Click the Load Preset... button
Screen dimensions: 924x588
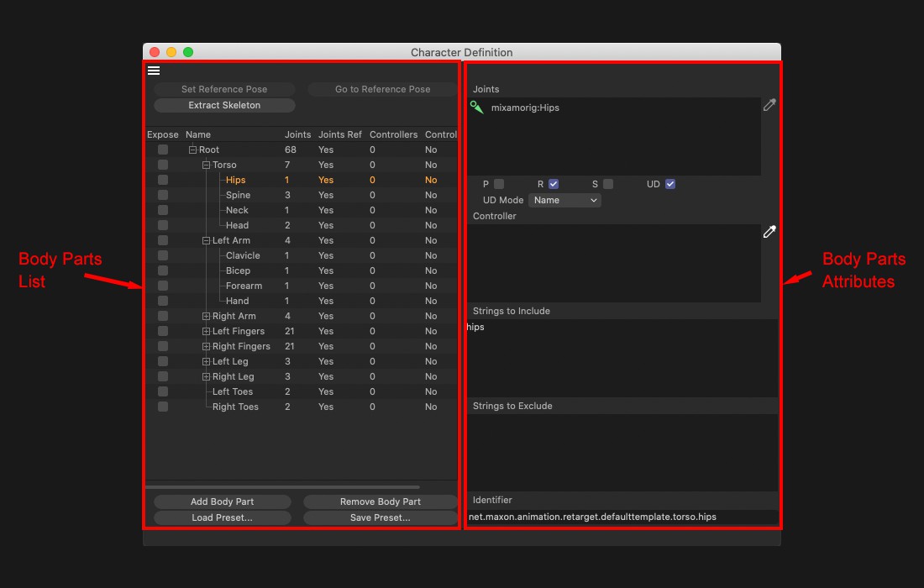click(222, 517)
